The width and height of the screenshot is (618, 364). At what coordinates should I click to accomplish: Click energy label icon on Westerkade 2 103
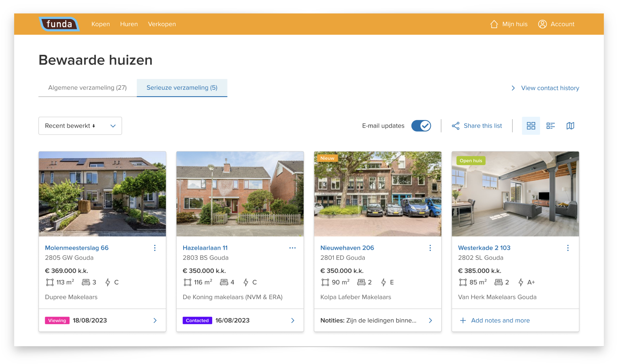pyautogui.click(x=521, y=282)
